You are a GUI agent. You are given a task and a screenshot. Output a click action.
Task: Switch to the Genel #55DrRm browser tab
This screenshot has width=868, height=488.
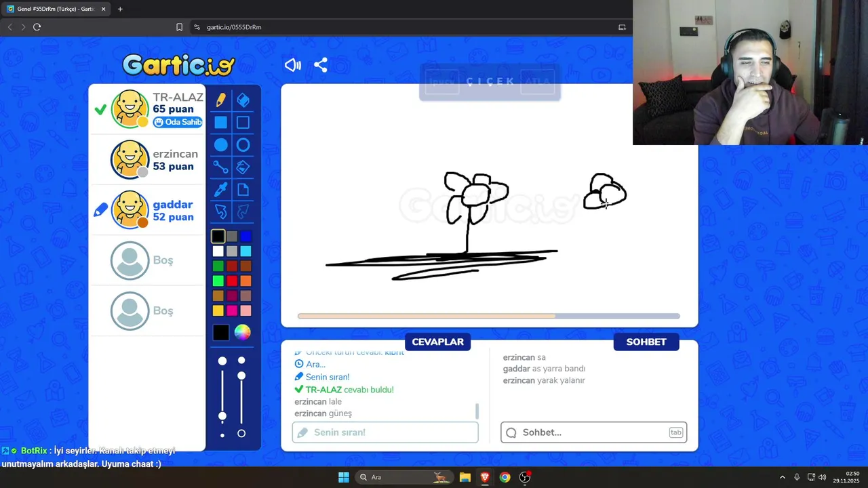click(56, 9)
